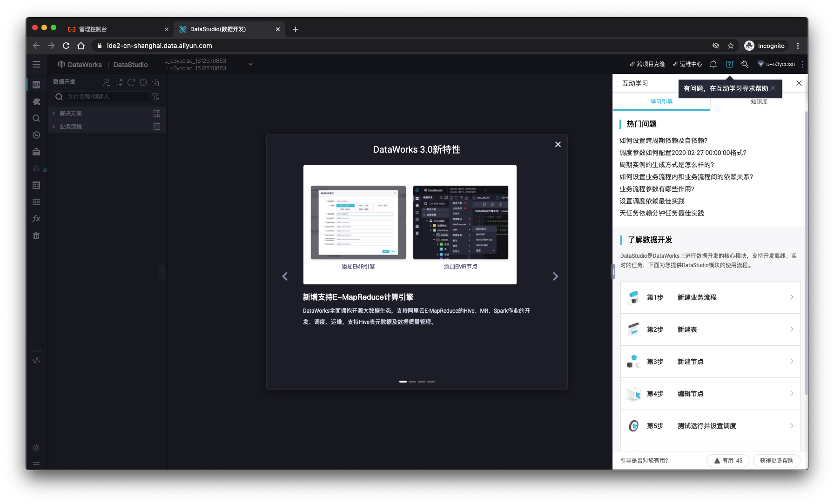Open the recycle bin icon at sidebar bottom
The image size is (834, 504).
36,236
